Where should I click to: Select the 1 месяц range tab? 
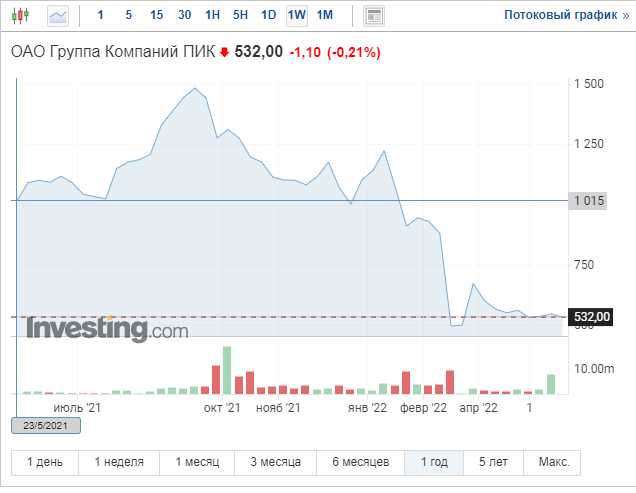[197, 462]
